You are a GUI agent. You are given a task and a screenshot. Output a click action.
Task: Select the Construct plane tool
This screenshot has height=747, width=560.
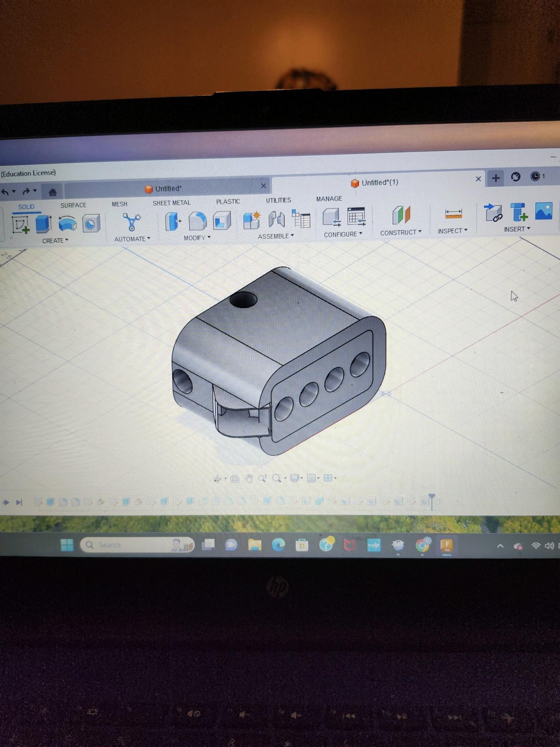[401, 215]
